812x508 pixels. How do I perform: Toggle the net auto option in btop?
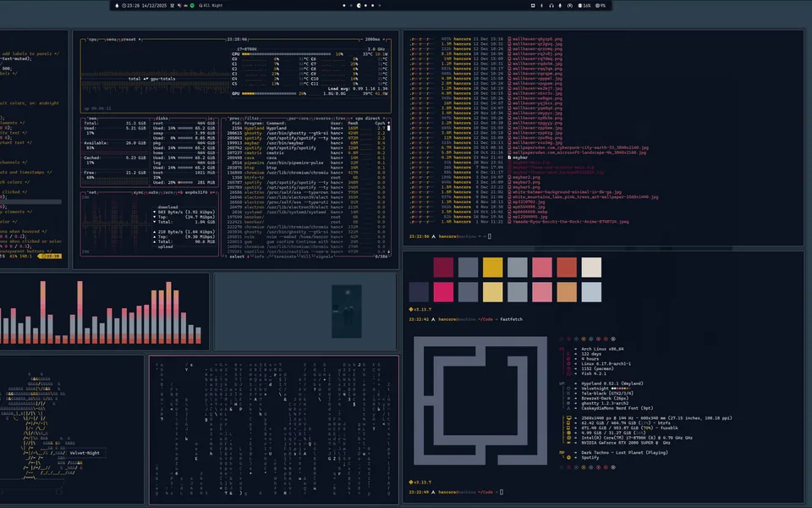click(x=153, y=192)
